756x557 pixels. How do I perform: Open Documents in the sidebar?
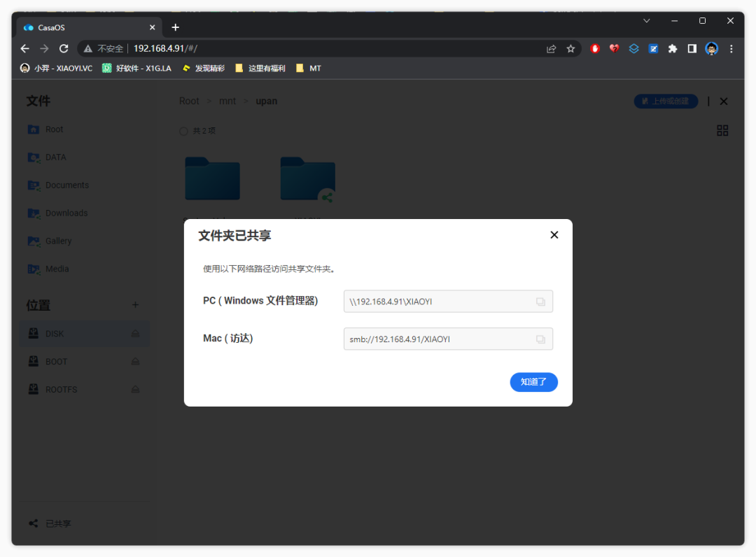(66, 185)
